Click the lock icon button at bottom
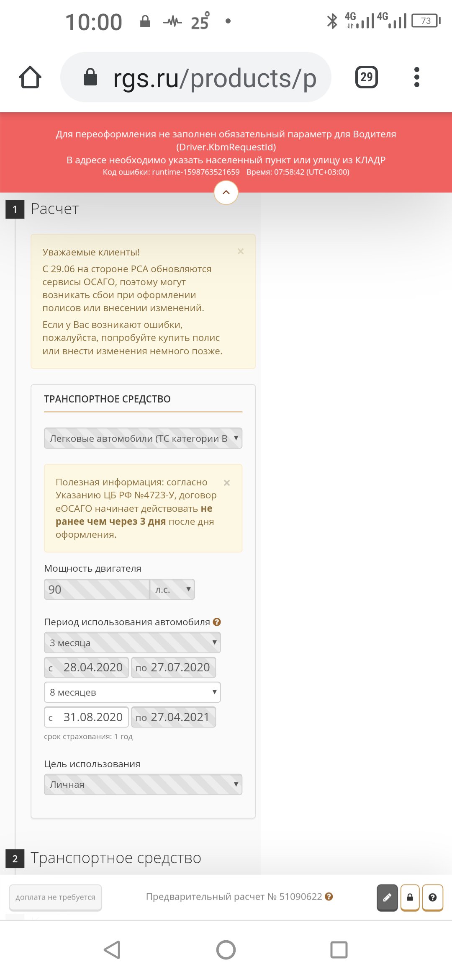 tap(410, 897)
